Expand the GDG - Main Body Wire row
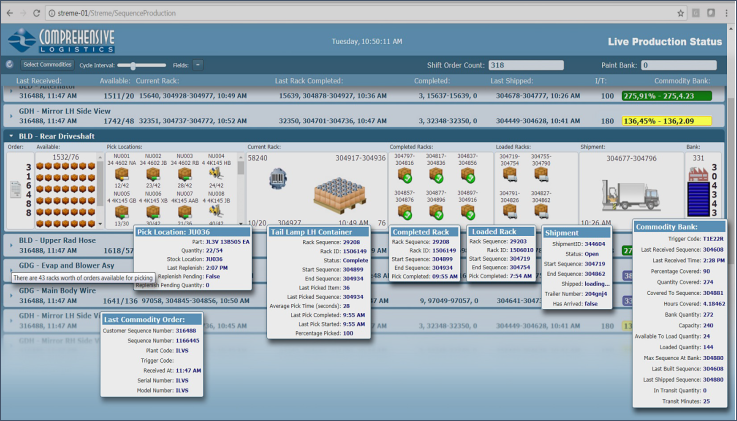The width and height of the screenshot is (737, 421). pyautogui.click(x=11, y=295)
